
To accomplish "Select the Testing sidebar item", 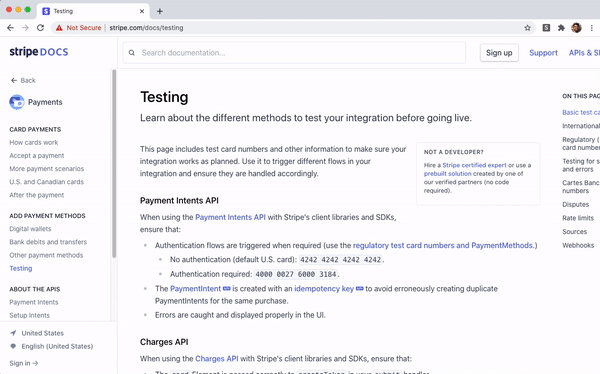I will pos(21,268).
